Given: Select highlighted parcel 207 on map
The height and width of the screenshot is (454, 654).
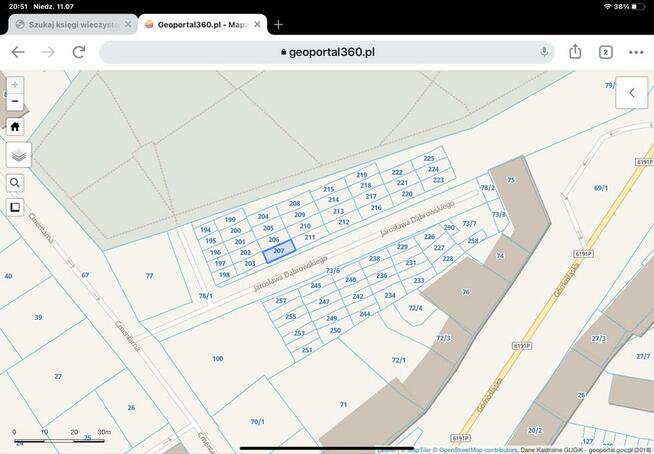Looking at the screenshot, I should pyautogui.click(x=279, y=250).
